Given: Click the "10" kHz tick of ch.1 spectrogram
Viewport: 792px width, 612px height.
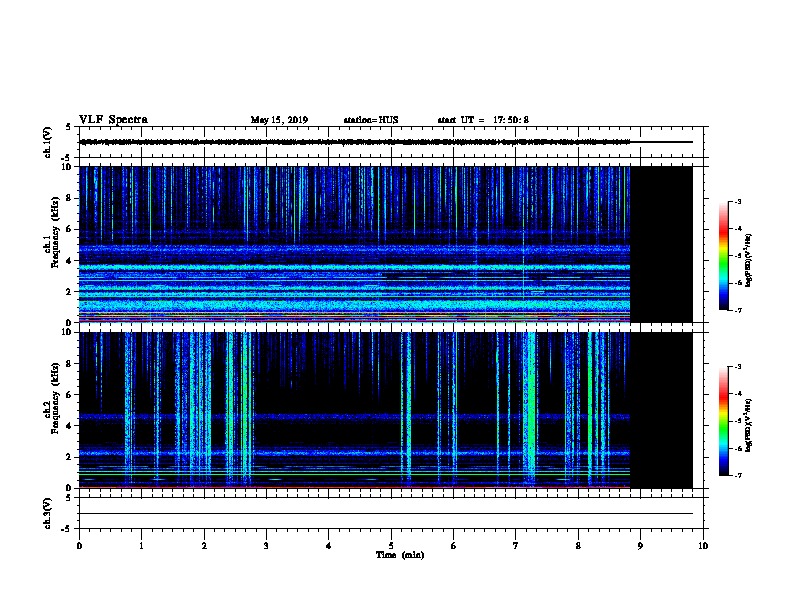Looking at the screenshot, I should click(x=68, y=167).
